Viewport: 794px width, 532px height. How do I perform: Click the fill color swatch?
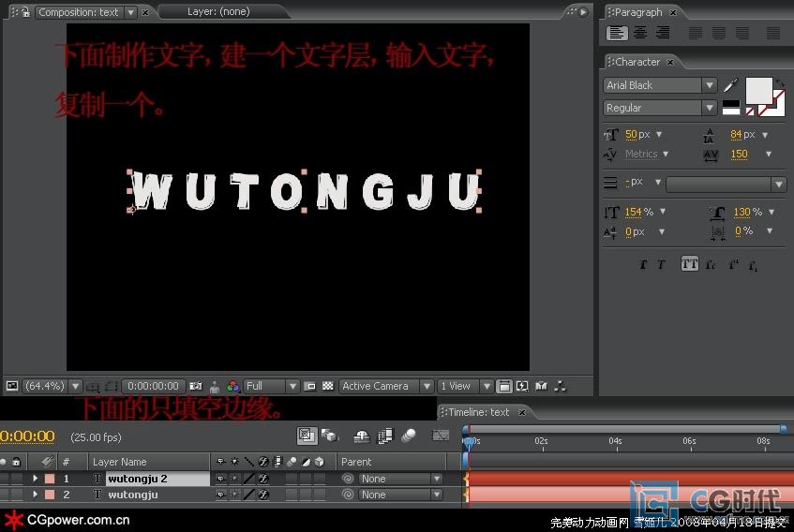point(758,90)
